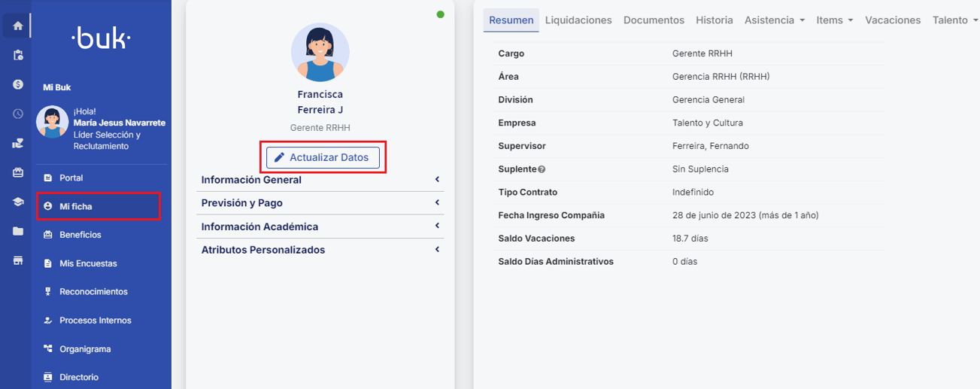The width and height of the screenshot is (980, 389).
Task: Click the home icon in left rail
Action: 17,26
